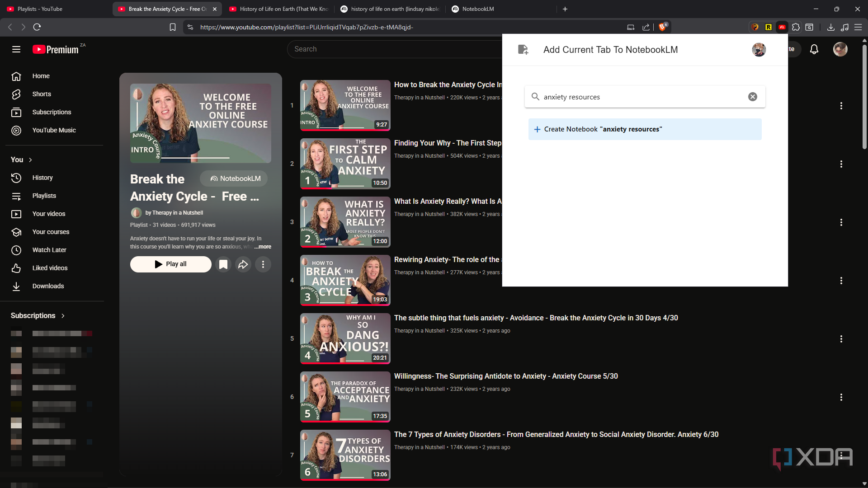This screenshot has width=868, height=488.
Task: Click the profile avatar in the NotebookLM popup
Action: click(x=759, y=50)
